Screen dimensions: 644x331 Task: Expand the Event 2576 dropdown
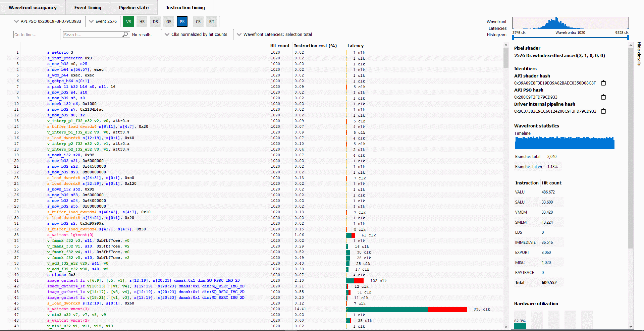103,21
